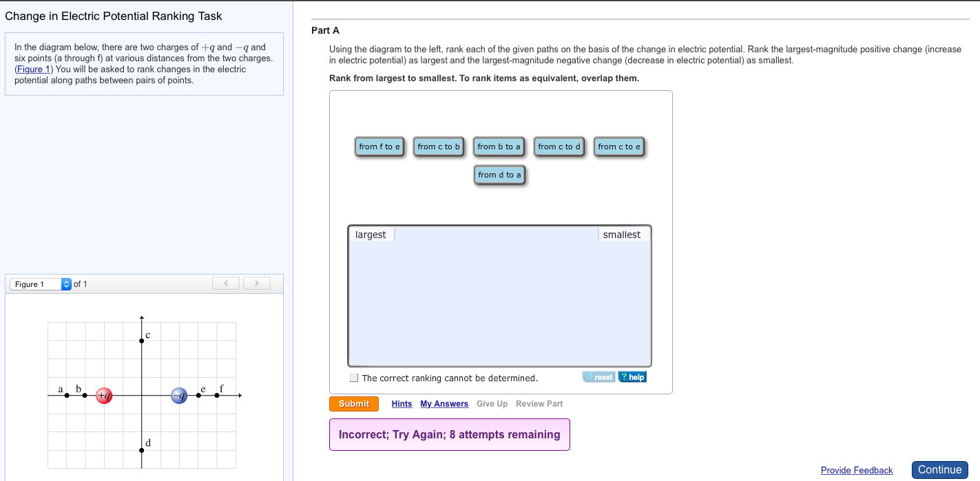Click the Review Part link
Screen dimensions: 980x481
(x=539, y=404)
